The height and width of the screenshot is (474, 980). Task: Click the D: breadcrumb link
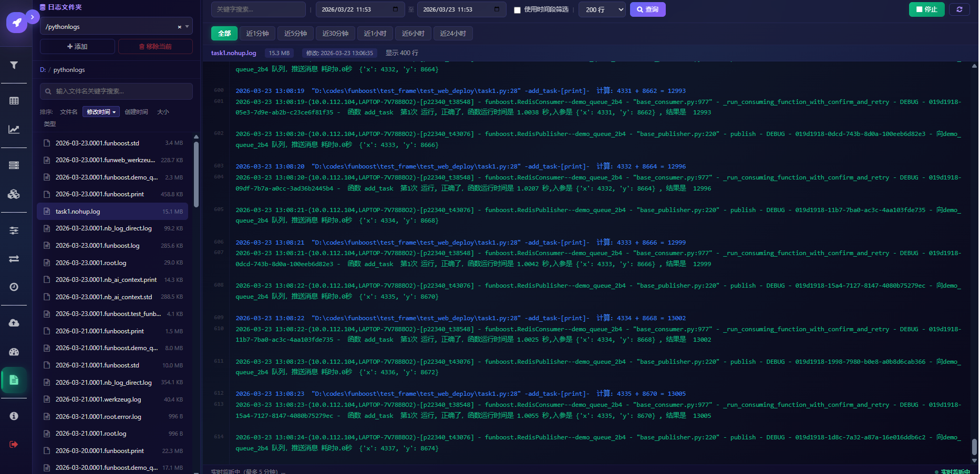43,70
